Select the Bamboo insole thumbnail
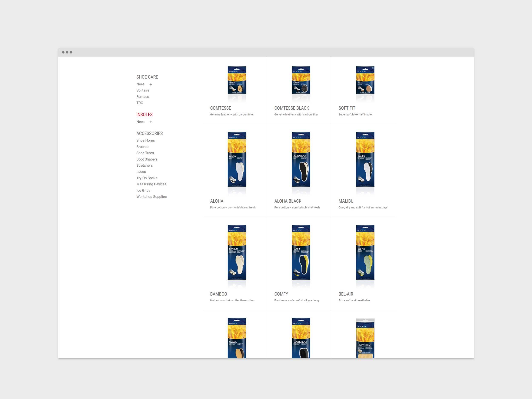532x399 pixels. 237,252
